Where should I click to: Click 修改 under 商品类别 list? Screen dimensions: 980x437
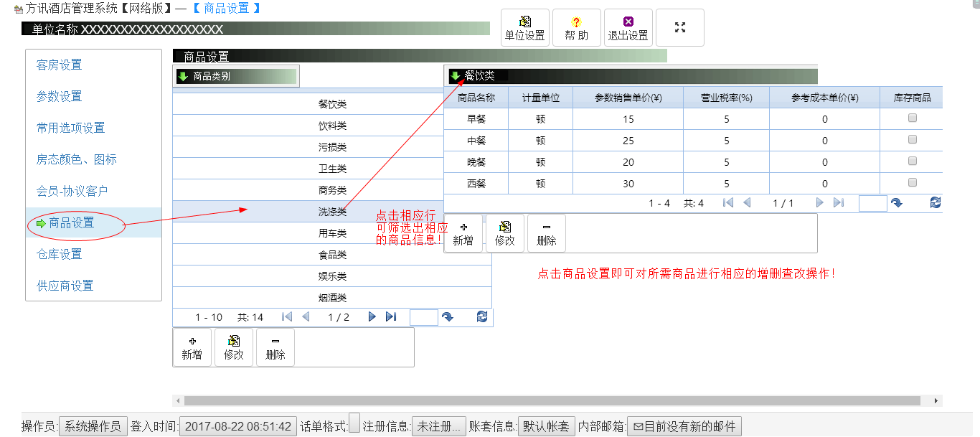tap(234, 347)
